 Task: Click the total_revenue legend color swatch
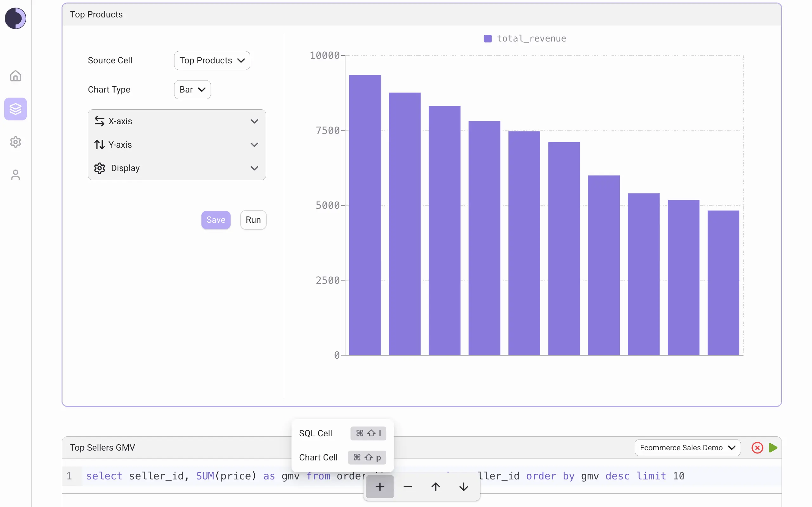click(x=488, y=38)
